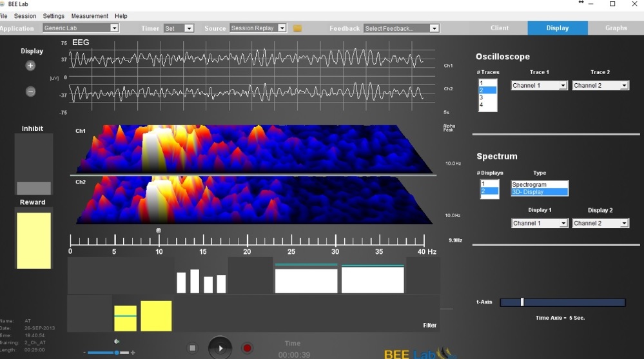Select 3D-Display spectrum type

tap(540, 192)
